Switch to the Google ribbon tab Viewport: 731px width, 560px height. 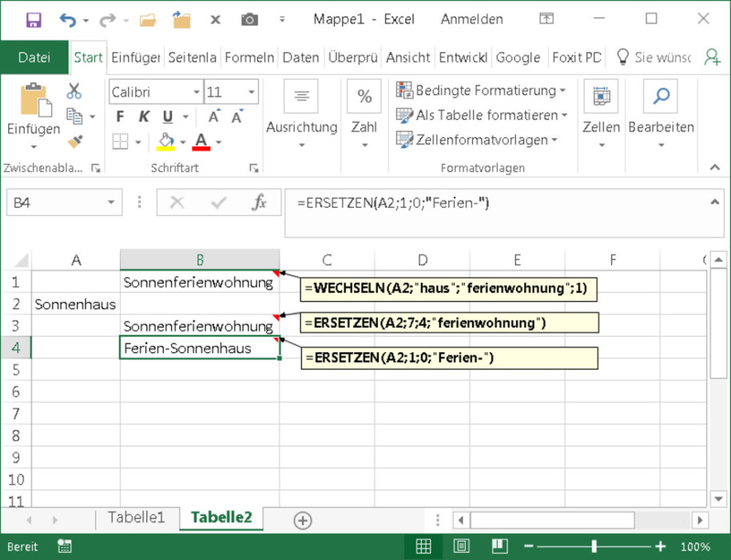pyautogui.click(x=518, y=58)
